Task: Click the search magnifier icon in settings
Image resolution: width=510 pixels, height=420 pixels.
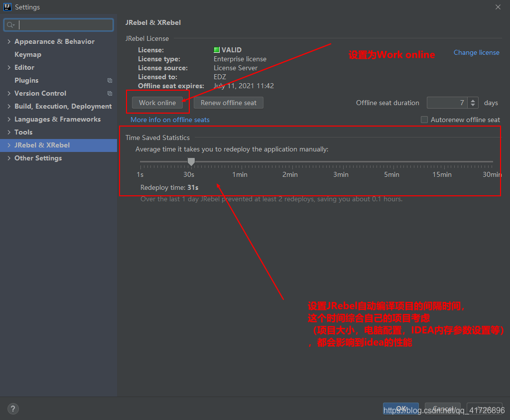Action: point(10,25)
